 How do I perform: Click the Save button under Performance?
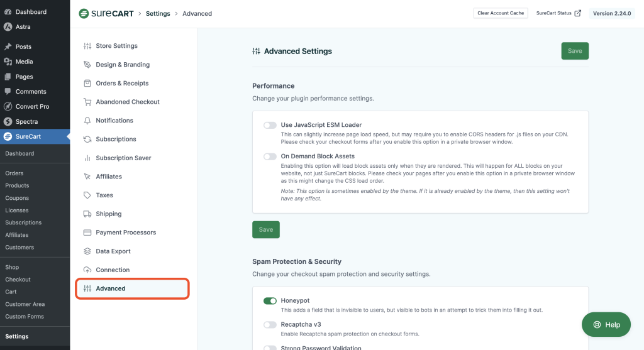266,230
